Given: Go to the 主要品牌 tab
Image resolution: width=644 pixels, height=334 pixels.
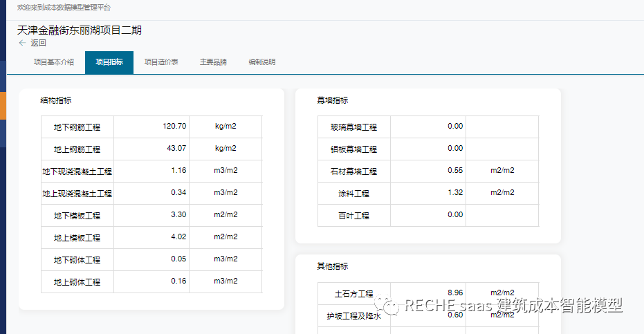Looking at the screenshot, I should [213, 62].
